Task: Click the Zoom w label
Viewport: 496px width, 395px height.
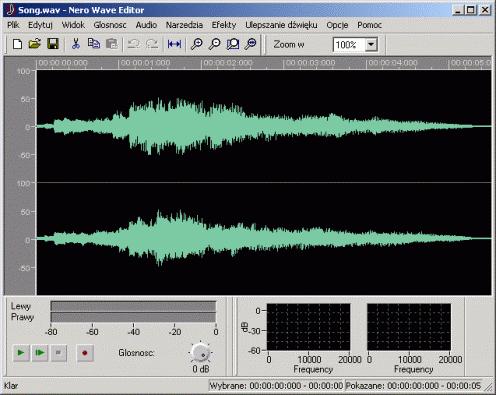Action: click(x=289, y=44)
